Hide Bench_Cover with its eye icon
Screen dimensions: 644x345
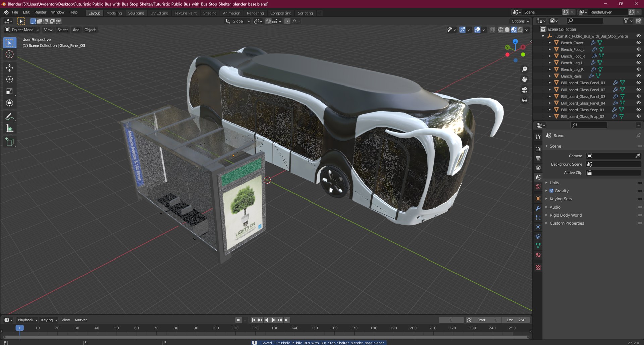tap(638, 43)
